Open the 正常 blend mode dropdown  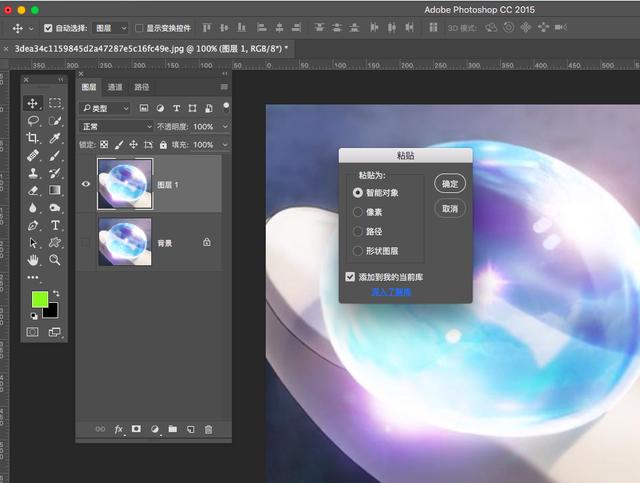[116, 127]
